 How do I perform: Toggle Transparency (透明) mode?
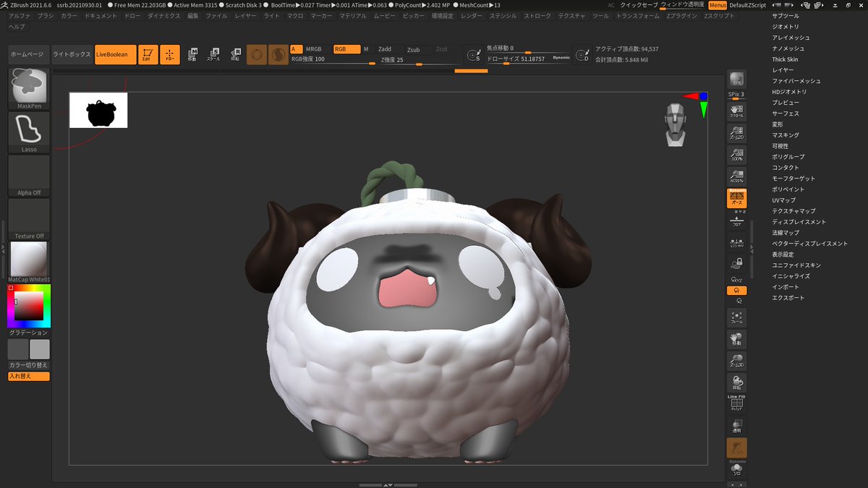(x=737, y=426)
